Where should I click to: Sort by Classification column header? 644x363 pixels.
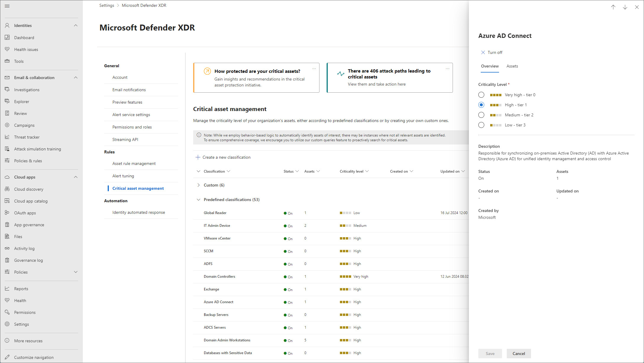(x=217, y=171)
